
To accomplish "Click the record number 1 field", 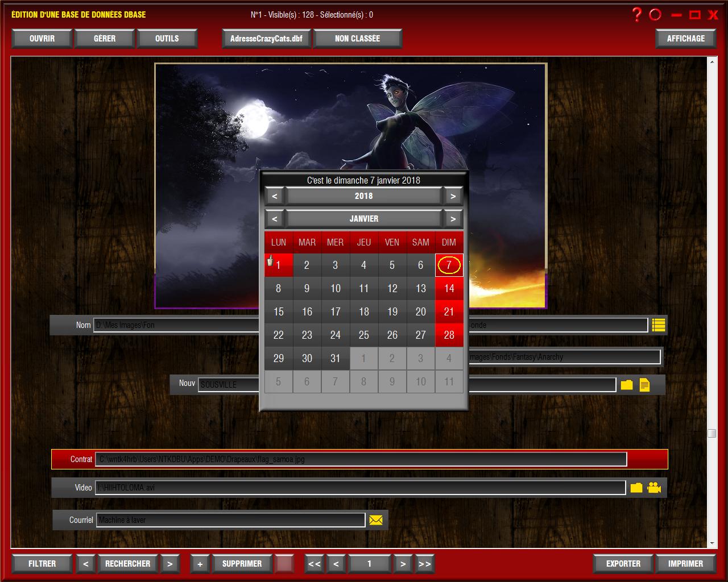I will tap(369, 564).
